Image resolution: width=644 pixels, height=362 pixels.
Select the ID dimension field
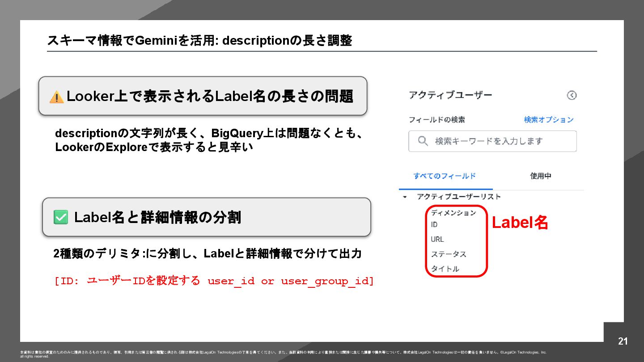(x=434, y=225)
